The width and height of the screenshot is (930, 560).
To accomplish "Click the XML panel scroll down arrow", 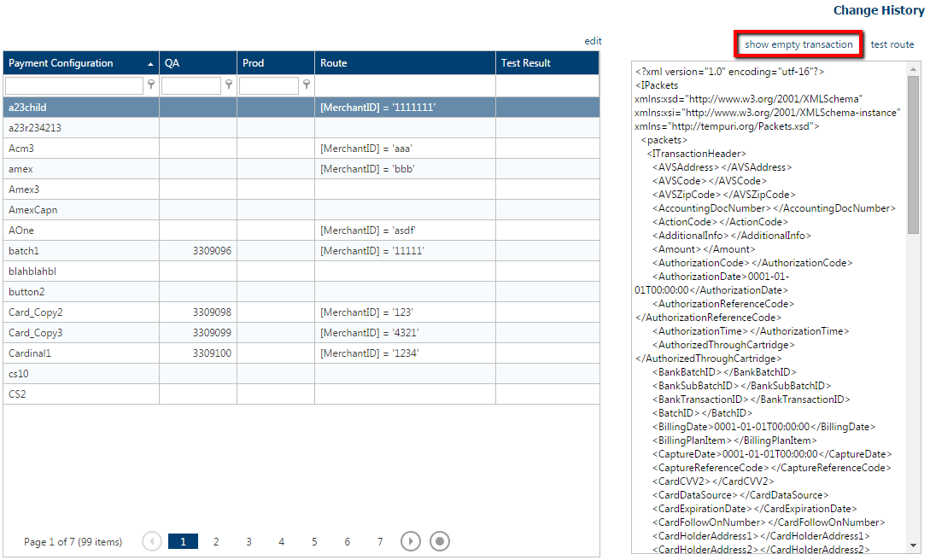I will [x=914, y=545].
